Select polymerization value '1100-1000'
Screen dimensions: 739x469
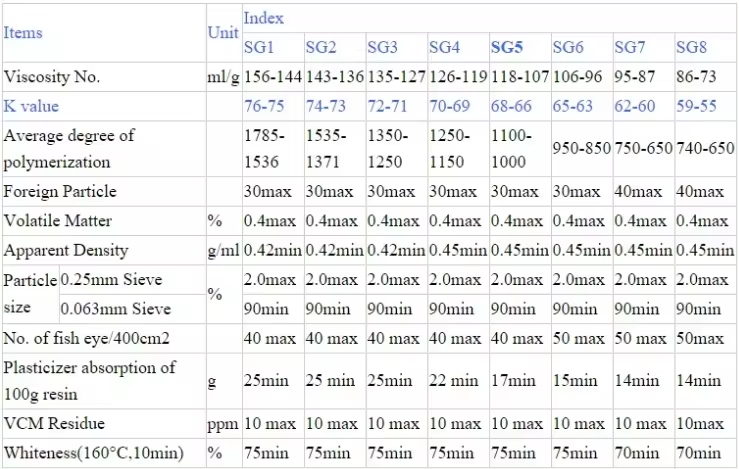(x=511, y=148)
